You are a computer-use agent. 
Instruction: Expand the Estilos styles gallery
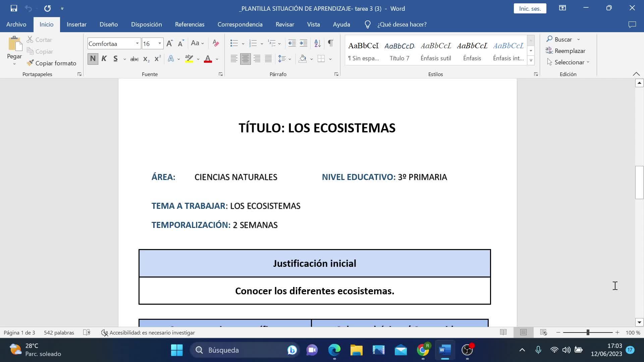click(x=531, y=61)
